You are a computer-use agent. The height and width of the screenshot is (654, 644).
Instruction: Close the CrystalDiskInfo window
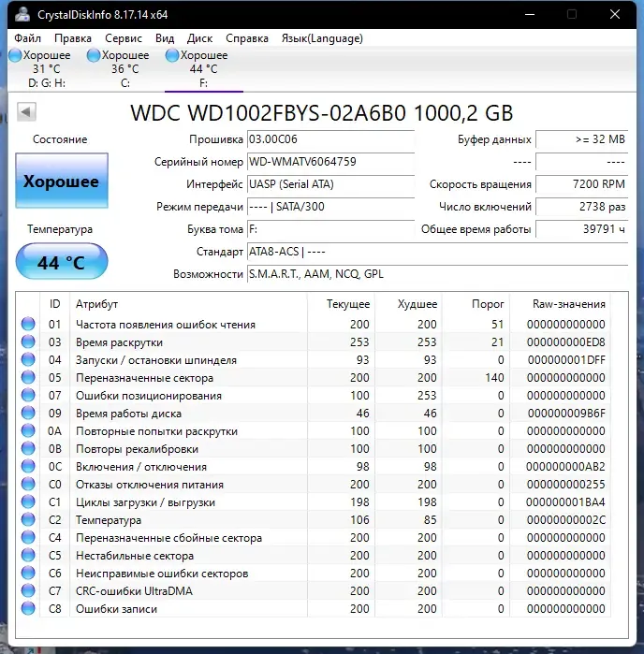coord(614,15)
